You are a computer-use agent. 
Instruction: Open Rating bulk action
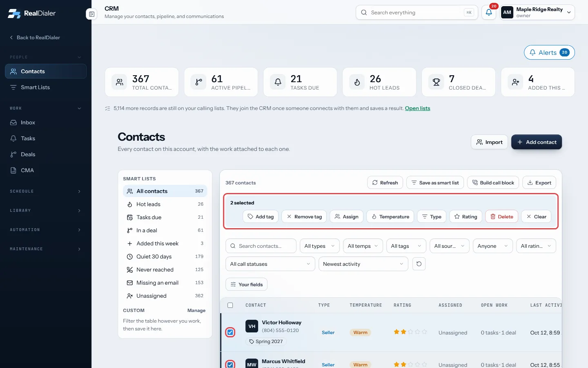point(466,217)
